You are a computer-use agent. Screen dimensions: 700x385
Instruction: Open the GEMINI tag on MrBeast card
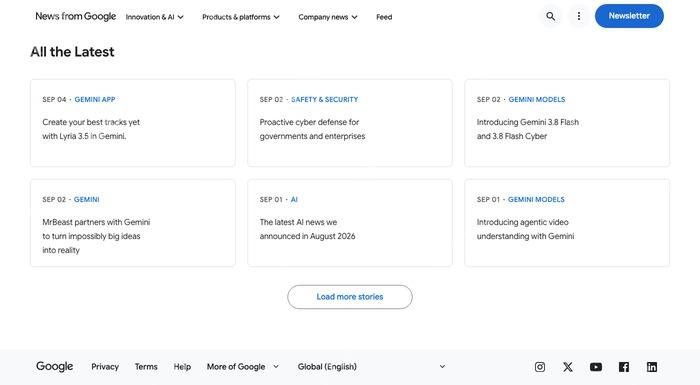click(x=87, y=199)
